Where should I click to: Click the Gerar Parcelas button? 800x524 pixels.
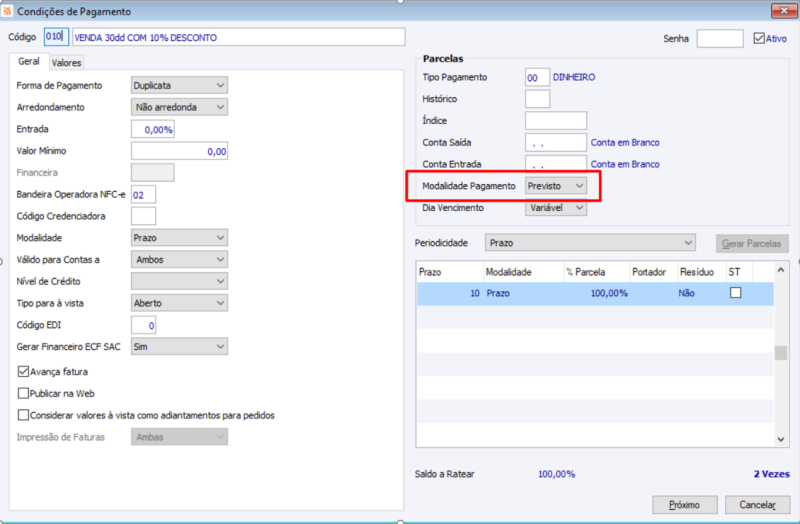point(752,243)
